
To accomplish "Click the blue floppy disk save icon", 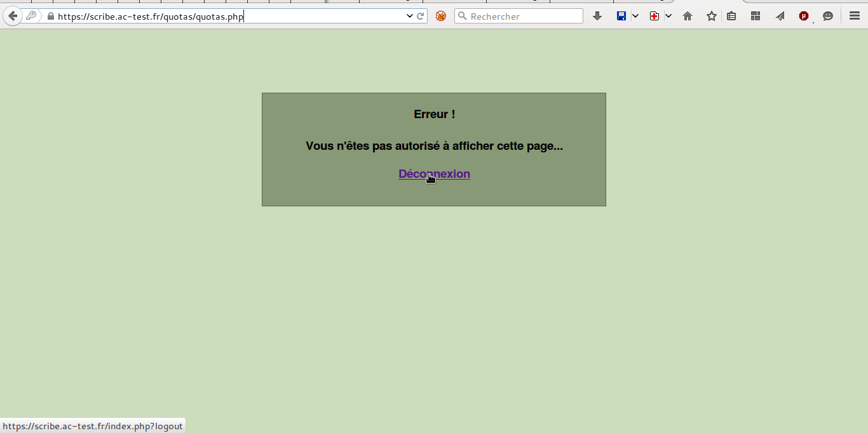I will (621, 16).
